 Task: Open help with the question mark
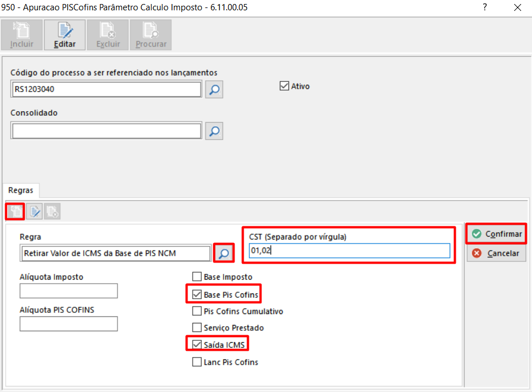[x=485, y=7]
